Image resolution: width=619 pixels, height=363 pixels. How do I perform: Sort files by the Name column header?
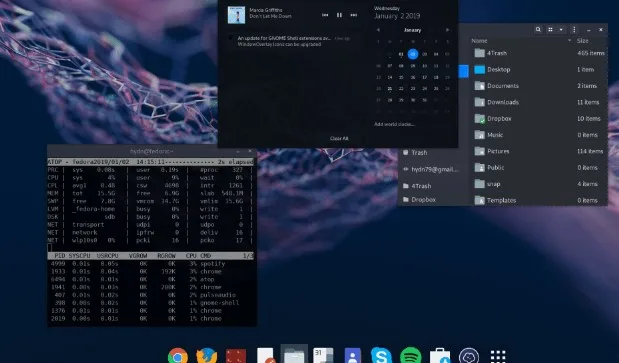479,41
